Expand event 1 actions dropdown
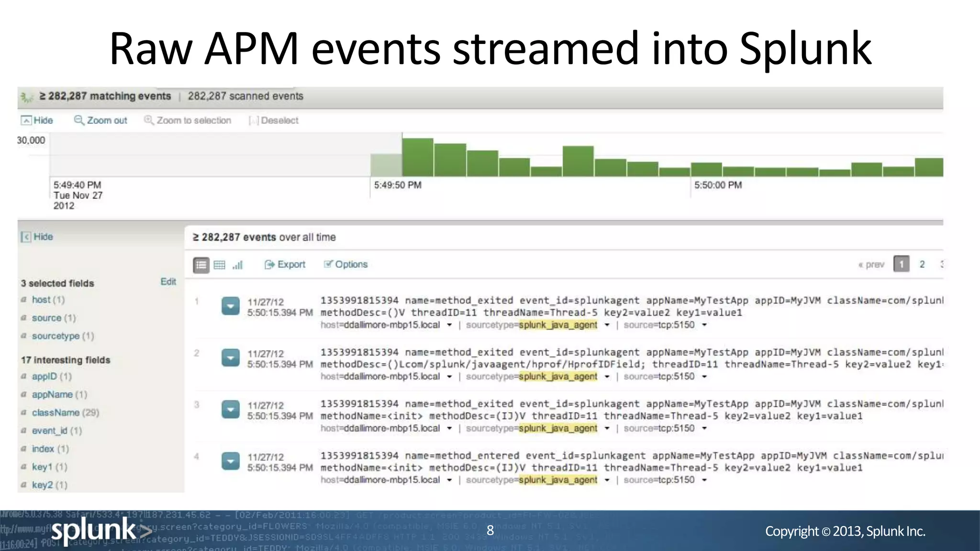 pyautogui.click(x=231, y=306)
